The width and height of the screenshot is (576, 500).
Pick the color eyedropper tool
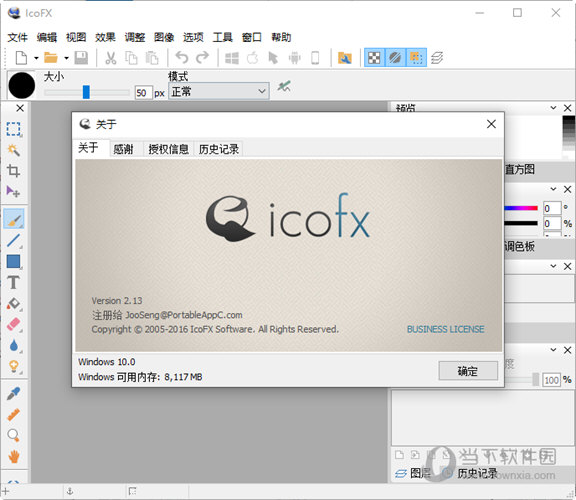pyautogui.click(x=14, y=393)
